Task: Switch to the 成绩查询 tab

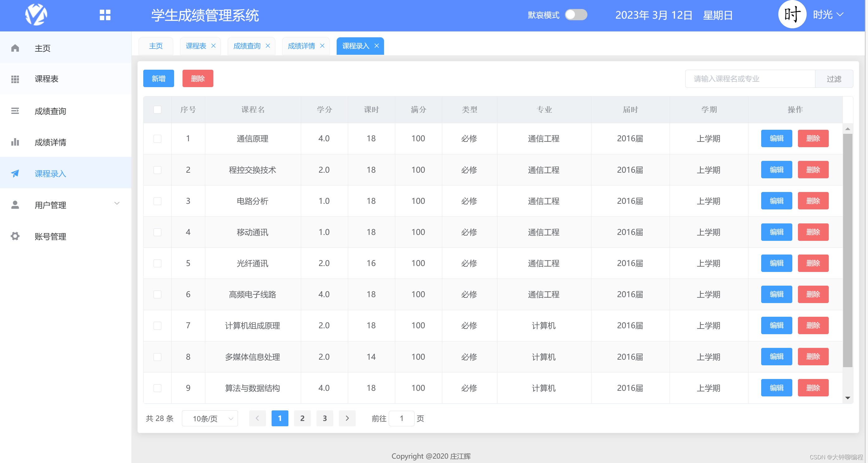Action: (x=247, y=46)
